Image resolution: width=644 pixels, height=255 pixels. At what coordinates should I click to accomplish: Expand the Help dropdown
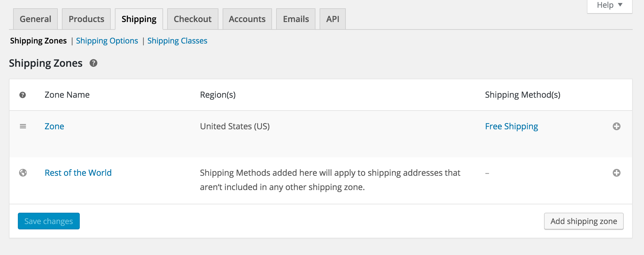pyautogui.click(x=609, y=5)
